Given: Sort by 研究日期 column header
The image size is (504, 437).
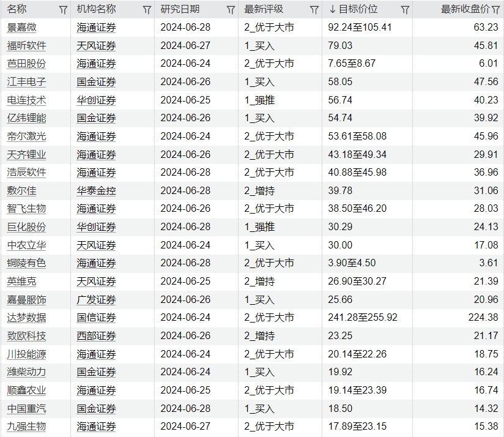Looking at the screenshot, I should pyautogui.click(x=180, y=9).
